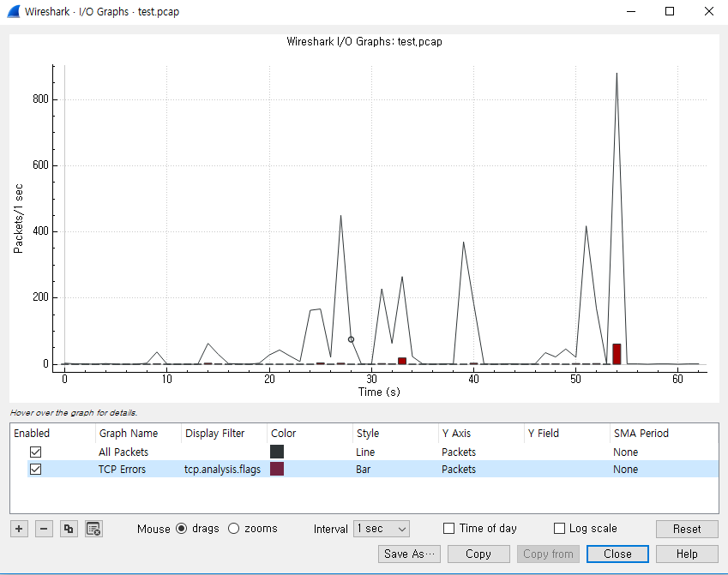Click Y Axis Packets cell of All Packets row
The image size is (728, 575).
tap(459, 452)
